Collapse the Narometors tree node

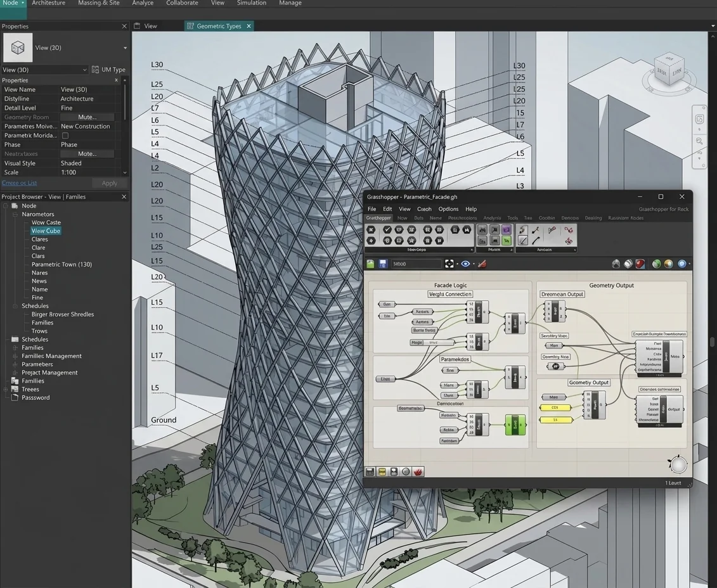[15, 214]
